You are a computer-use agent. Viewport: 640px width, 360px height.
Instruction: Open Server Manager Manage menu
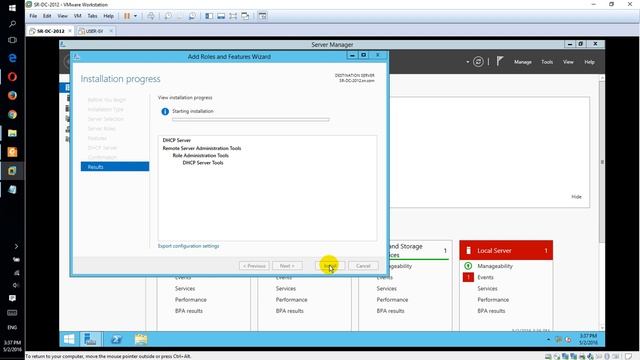(x=523, y=62)
